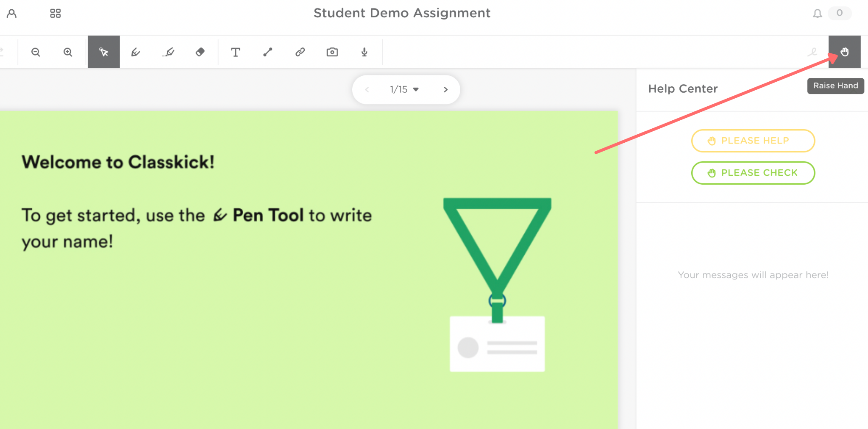The image size is (868, 429).
Task: Open the slide number dropdown 1/15
Action: coord(404,89)
